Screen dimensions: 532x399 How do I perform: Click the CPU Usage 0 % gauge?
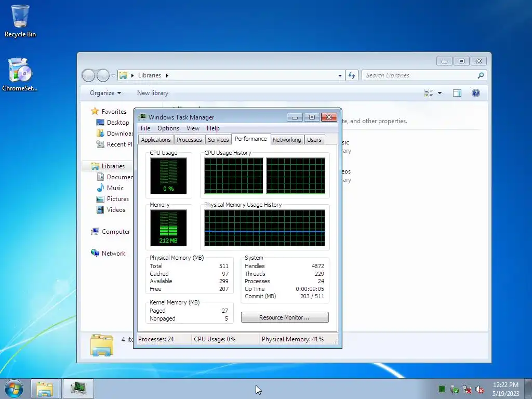(168, 176)
